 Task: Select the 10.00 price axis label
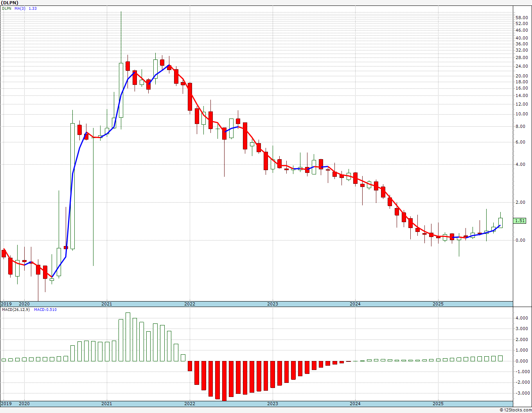tap(521, 114)
